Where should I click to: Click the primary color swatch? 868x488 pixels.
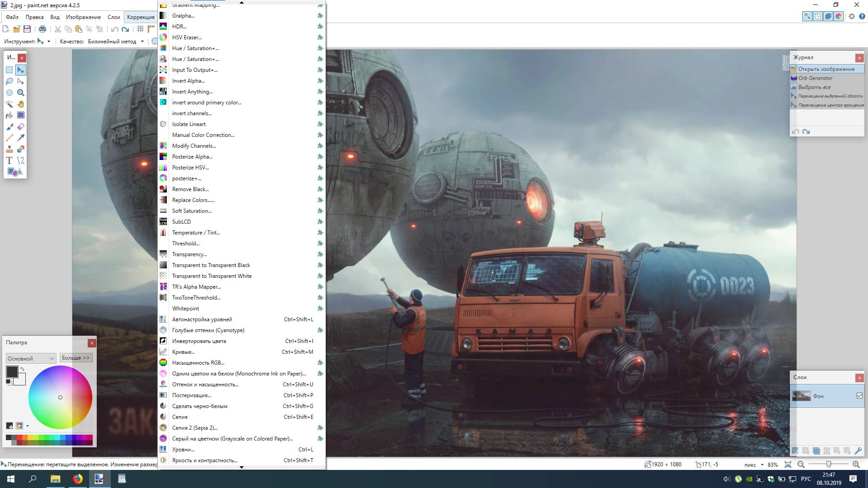(x=12, y=372)
